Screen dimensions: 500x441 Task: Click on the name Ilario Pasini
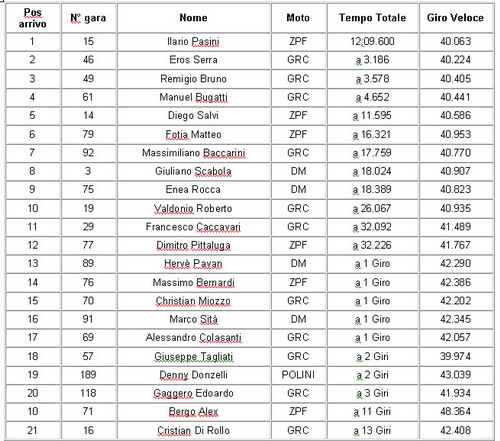(x=193, y=42)
